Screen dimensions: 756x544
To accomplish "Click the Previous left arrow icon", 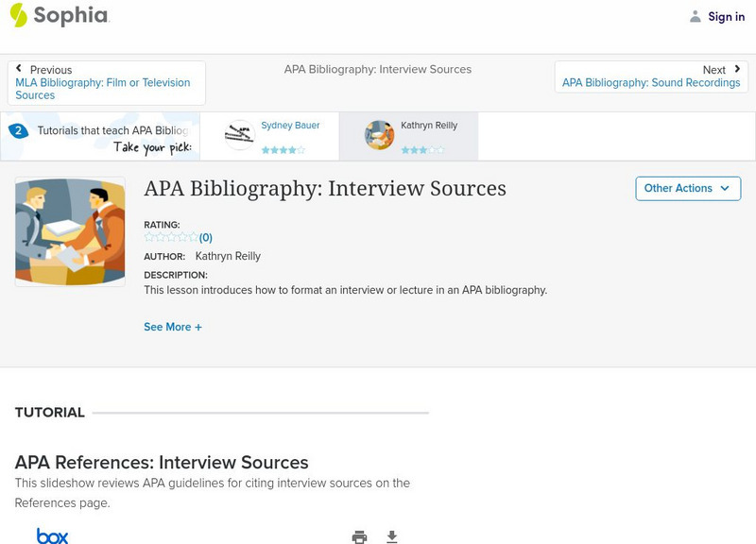I will (19, 69).
